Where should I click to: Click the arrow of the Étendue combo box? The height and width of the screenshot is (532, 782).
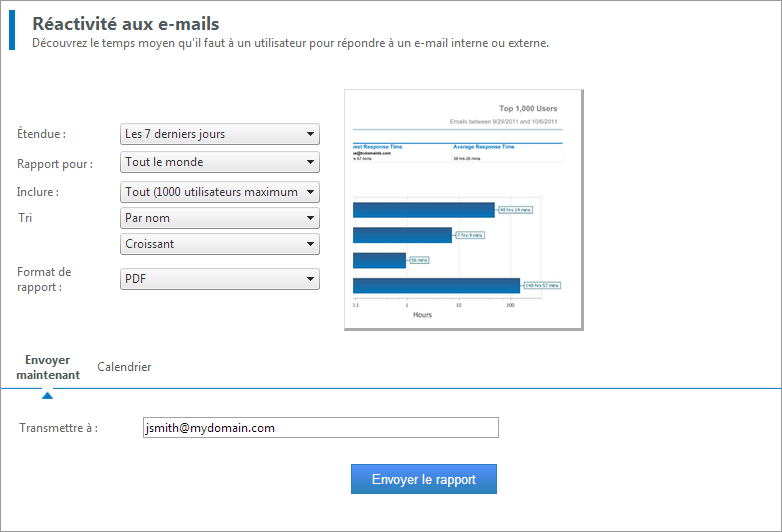pyautogui.click(x=310, y=134)
